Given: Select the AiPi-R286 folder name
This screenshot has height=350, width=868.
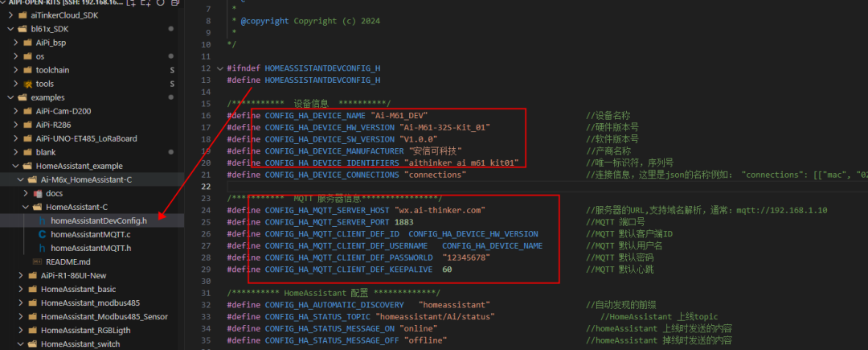Looking at the screenshot, I should (53, 125).
